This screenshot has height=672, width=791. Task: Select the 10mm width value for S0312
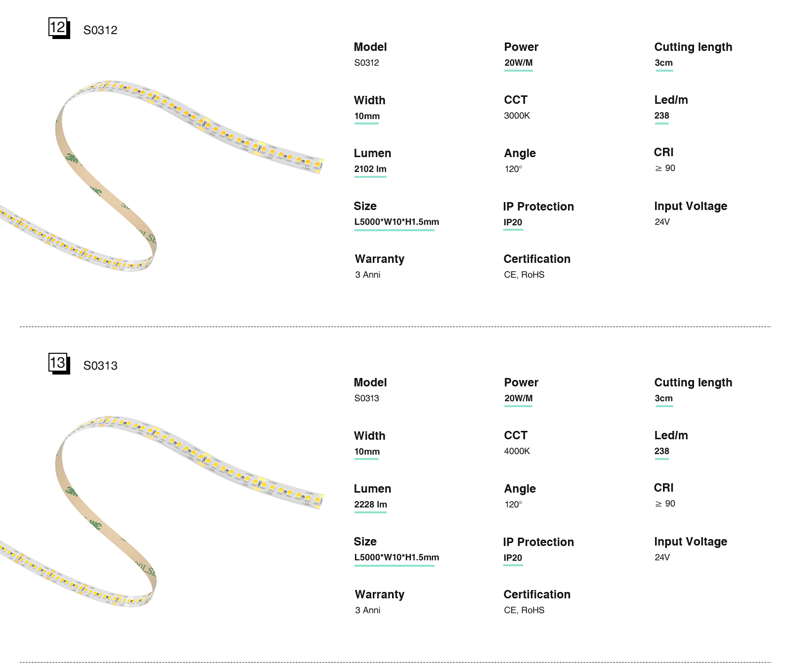(367, 116)
